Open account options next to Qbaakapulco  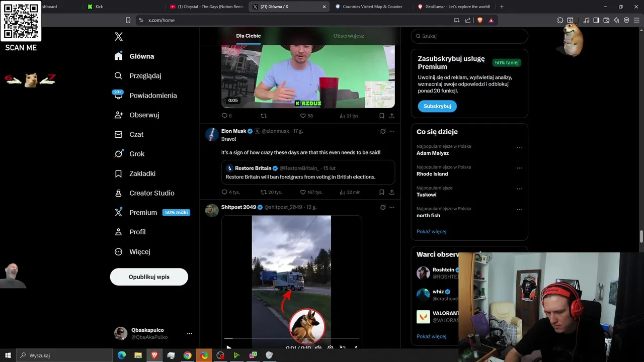click(190, 333)
